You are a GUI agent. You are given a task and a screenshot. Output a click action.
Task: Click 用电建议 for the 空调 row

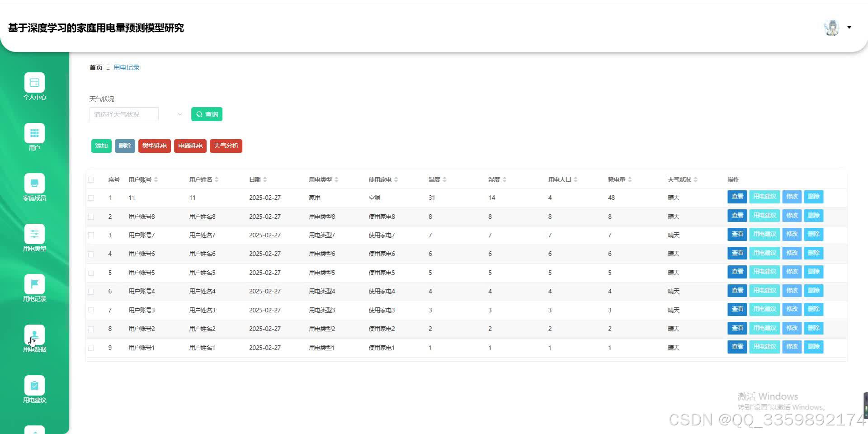coord(764,197)
